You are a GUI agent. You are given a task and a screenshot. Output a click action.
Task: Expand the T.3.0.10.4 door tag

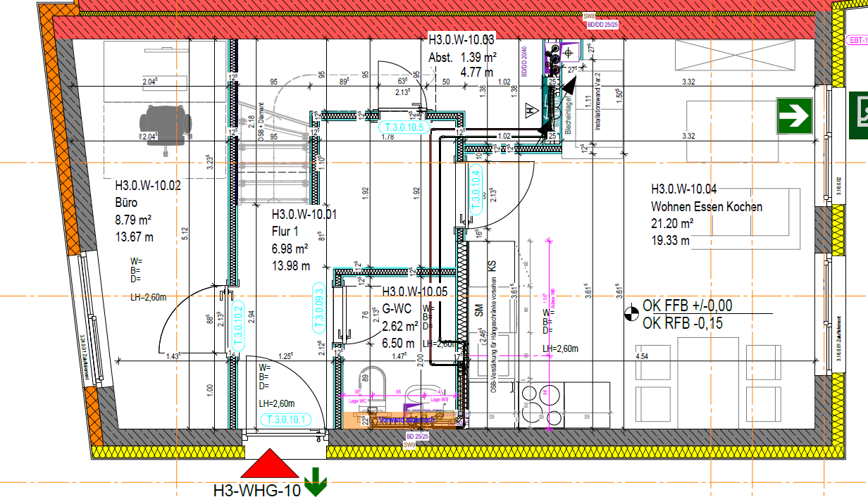tap(478, 187)
